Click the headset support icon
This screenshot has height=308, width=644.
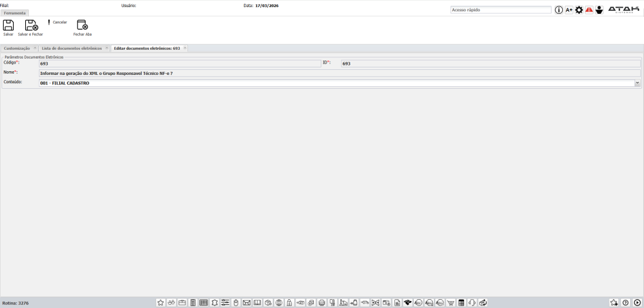point(472,303)
